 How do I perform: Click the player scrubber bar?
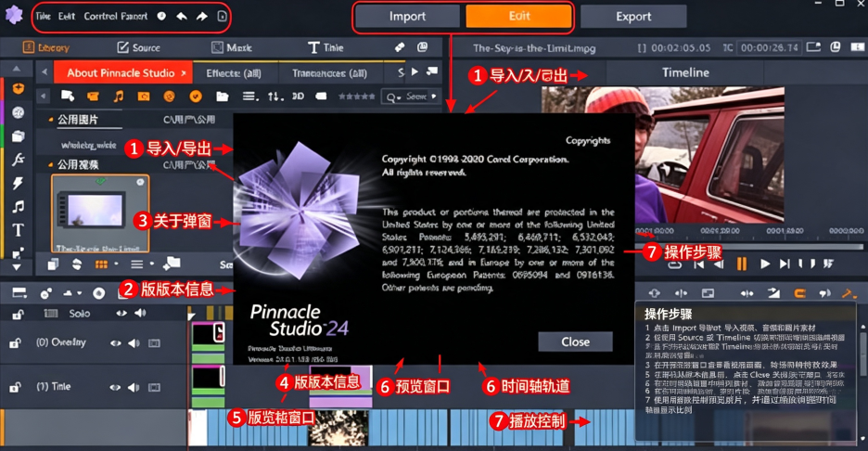coord(748,247)
